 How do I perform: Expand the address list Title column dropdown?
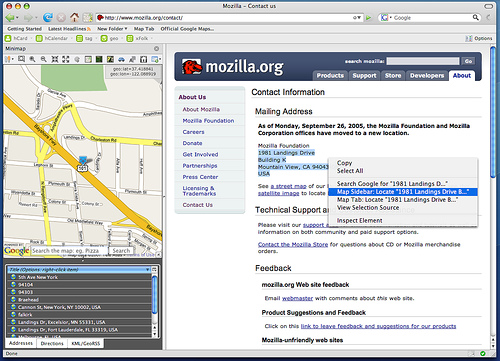147,269
